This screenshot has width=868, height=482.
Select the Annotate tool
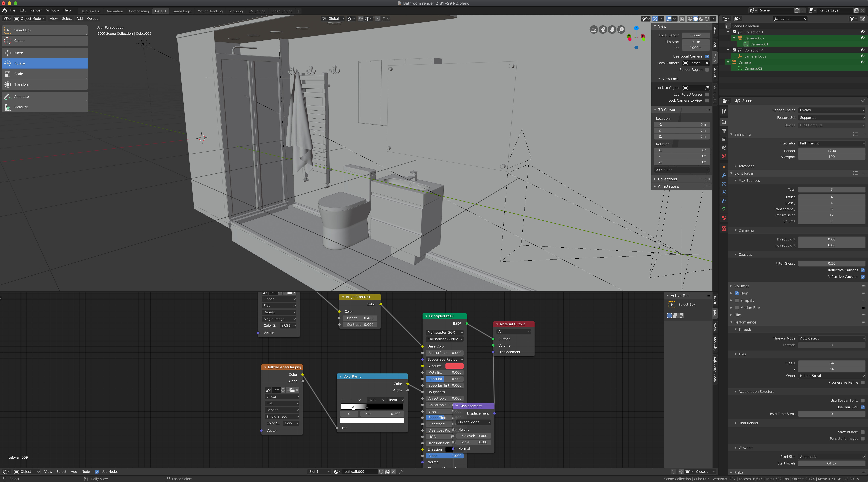coord(45,96)
